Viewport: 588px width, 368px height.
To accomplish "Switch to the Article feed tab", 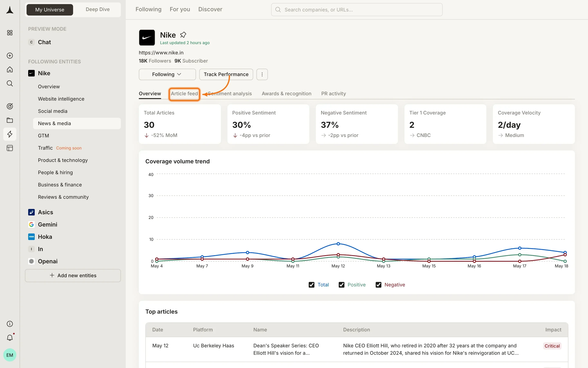I will coord(184,94).
